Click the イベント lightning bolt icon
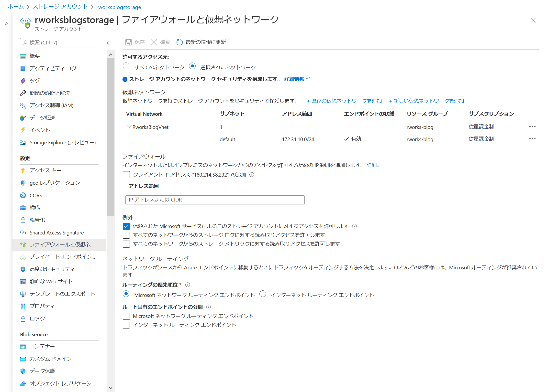The image size is (547, 392). [23, 130]
